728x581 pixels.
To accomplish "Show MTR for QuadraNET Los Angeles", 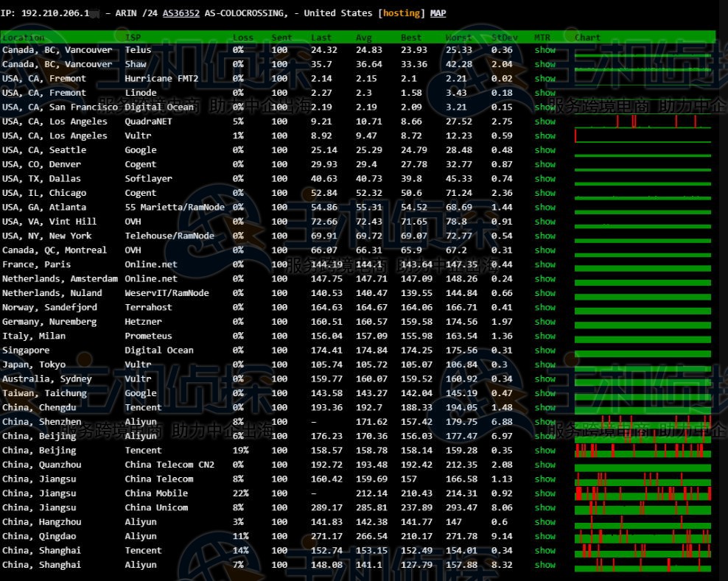I will [x=545, y=122].
